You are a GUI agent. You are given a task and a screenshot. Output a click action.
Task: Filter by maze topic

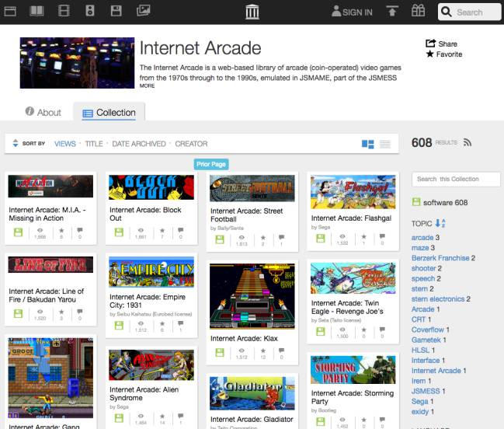click(x=420, y=248)
